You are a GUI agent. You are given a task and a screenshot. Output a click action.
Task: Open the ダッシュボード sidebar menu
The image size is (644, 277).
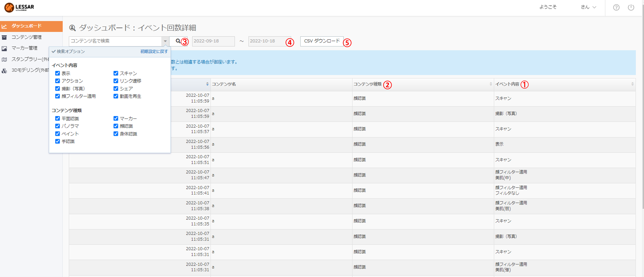click(31, 26)
